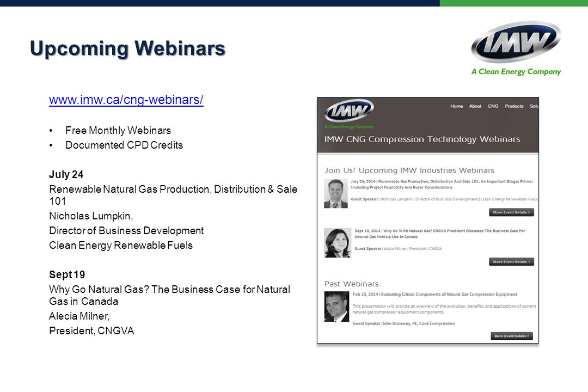Viewport: 588px width, 392px height.
Task: Click More Event Details for Feb 20 webinar
Action: (511, 336)
